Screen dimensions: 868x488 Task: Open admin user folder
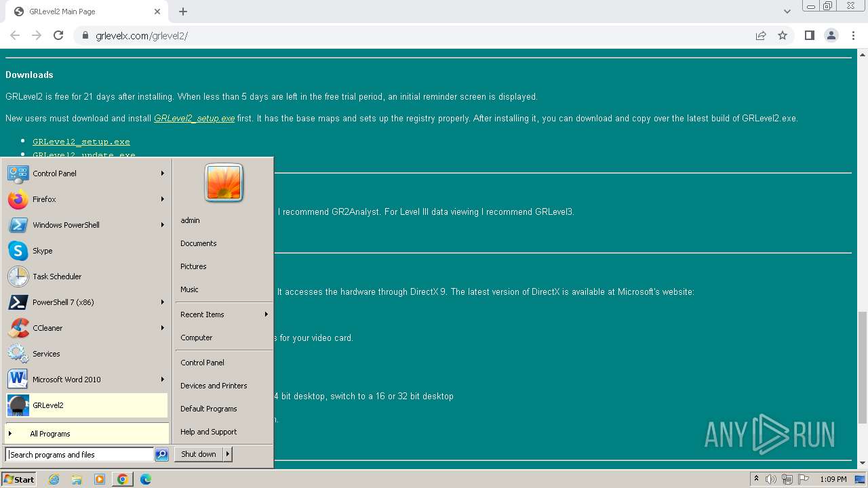tap(190, 220)
